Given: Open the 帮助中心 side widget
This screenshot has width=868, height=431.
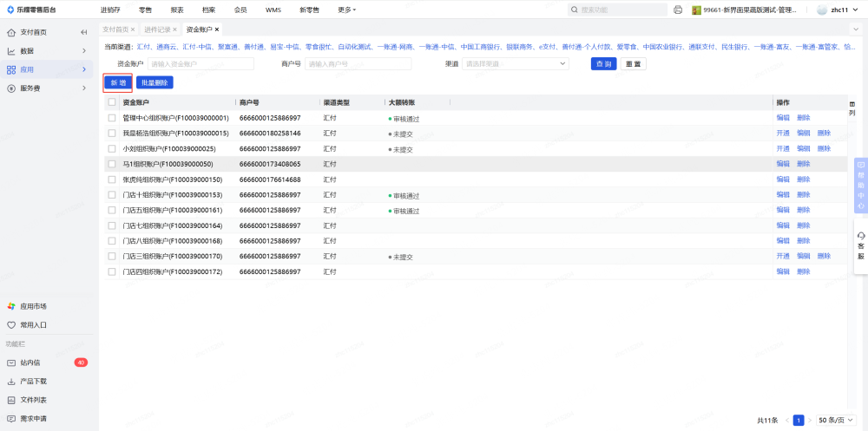Looking at the screenshot, I should tap(861, 186).
